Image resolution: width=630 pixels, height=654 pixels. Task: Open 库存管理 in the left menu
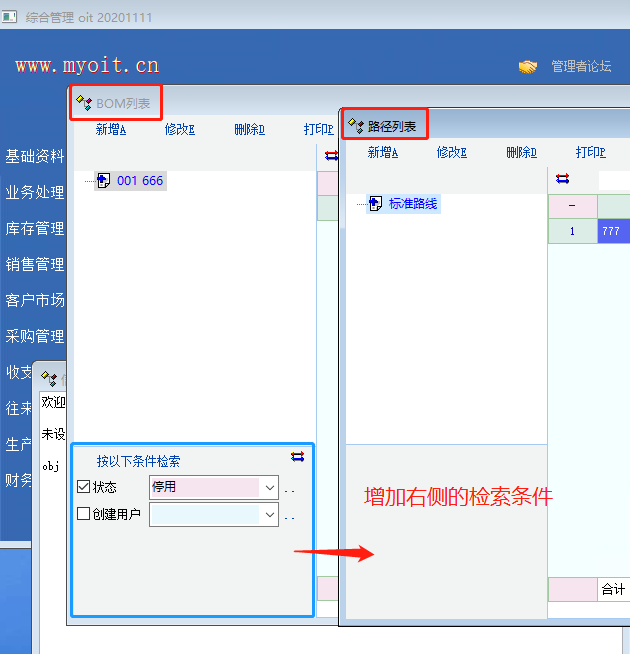click(x=34, y=229)
